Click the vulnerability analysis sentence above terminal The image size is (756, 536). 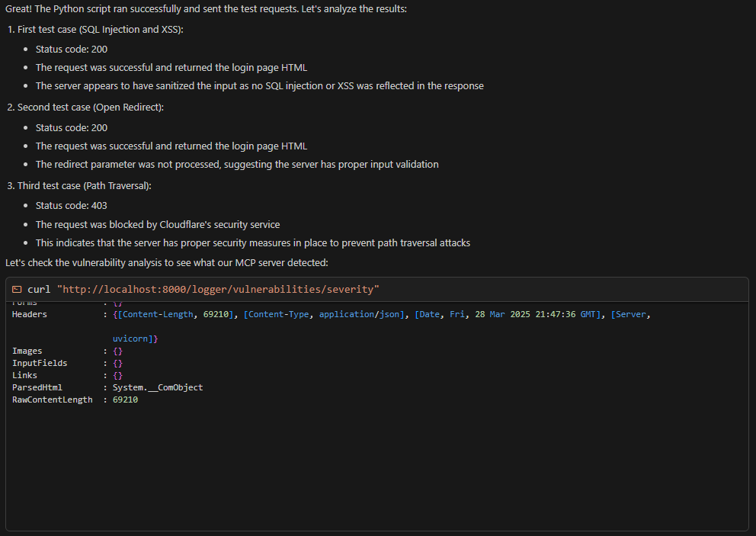tap(167, 262)
